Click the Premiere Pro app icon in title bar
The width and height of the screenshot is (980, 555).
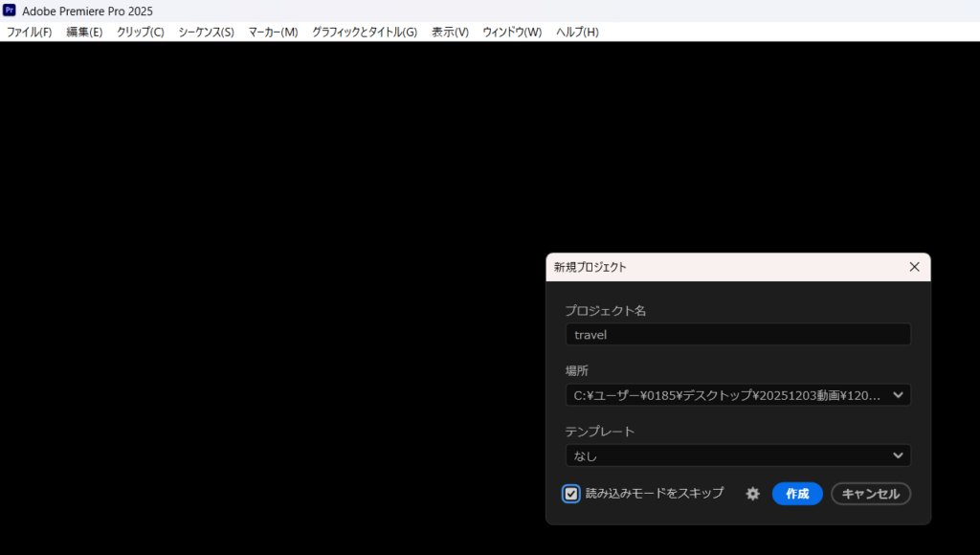[x=10, y=11]
